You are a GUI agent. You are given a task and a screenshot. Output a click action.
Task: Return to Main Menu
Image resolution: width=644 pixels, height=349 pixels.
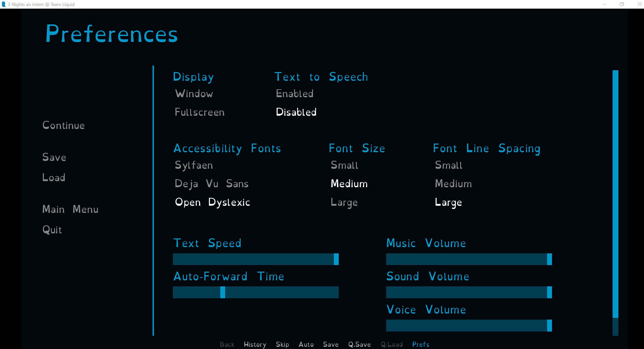[x=70, y=209]
